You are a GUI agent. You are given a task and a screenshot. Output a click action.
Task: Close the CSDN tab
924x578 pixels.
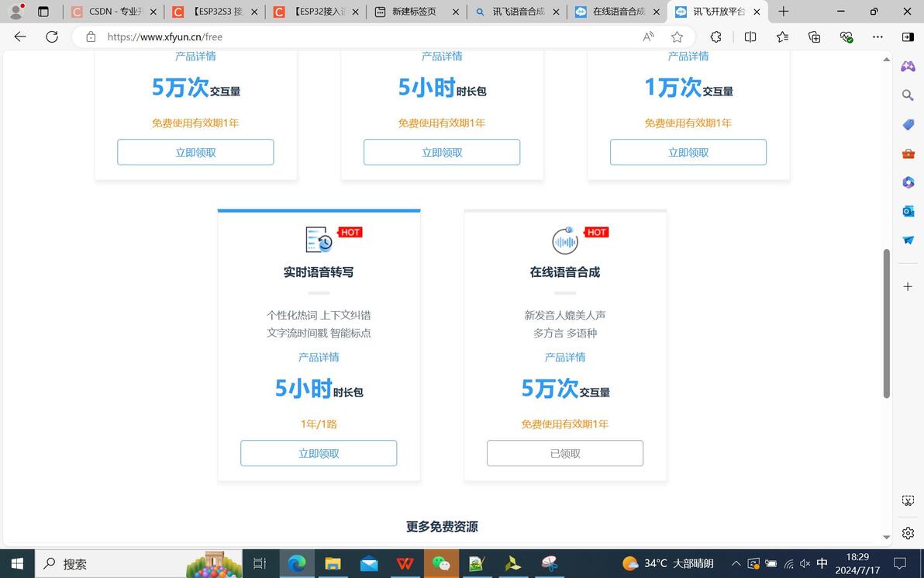153,11
